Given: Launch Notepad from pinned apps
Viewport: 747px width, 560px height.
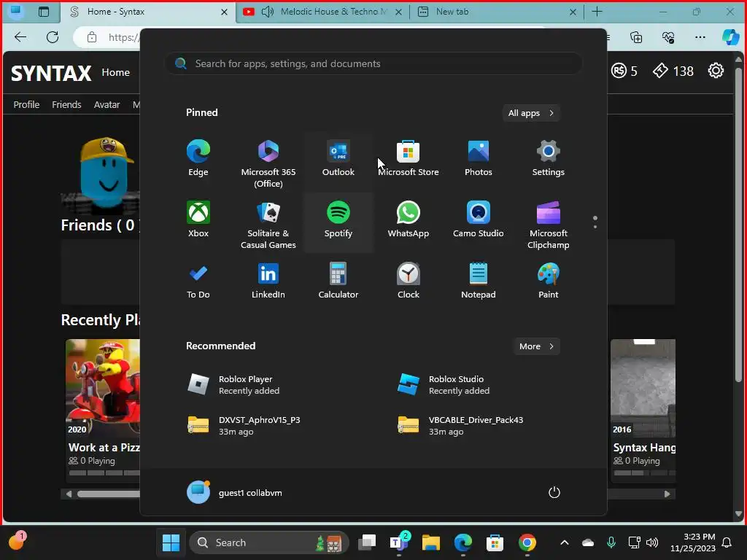Looking at the screenshot, I should click(479, 281).
